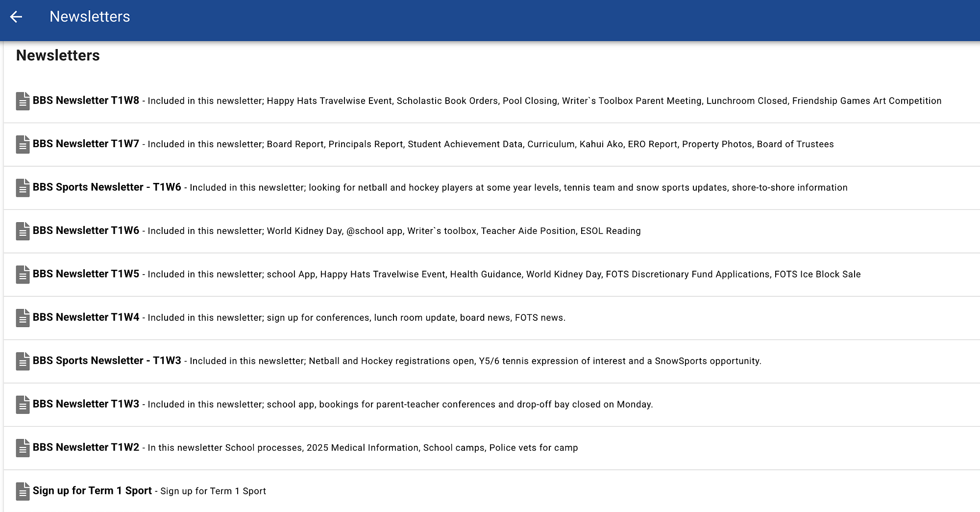Click document icon beside Sign up for Term 1 Sport
Image resolution: width=980 pixels, height=512 pixels.
click(x=23, y=491)
